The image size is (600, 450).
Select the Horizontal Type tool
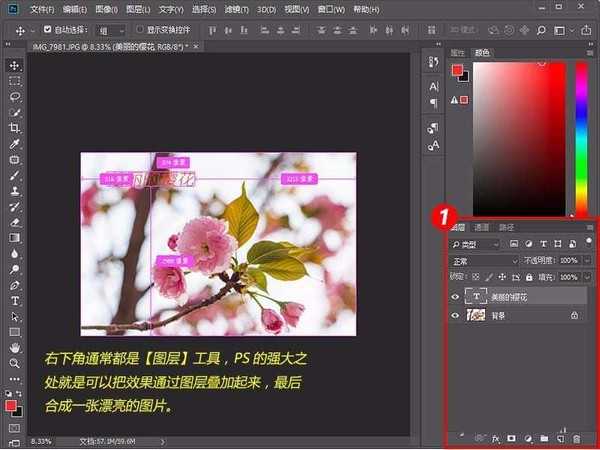(15, 300)
